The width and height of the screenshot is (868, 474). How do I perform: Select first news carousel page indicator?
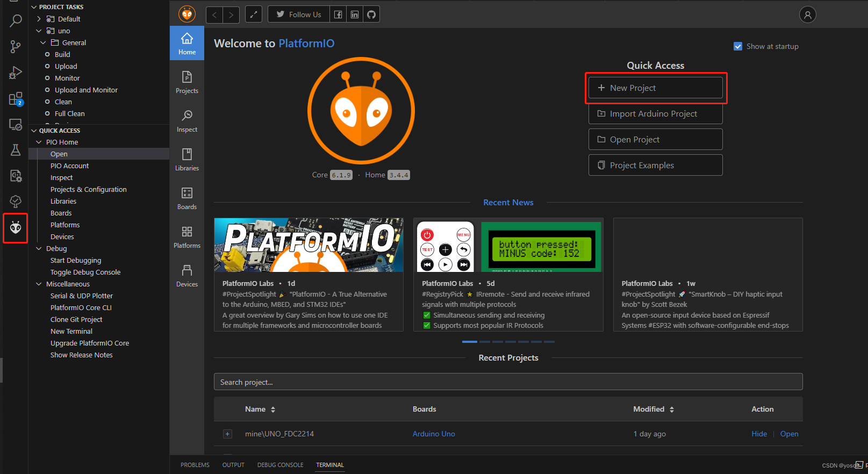click(x=469, y=342)
